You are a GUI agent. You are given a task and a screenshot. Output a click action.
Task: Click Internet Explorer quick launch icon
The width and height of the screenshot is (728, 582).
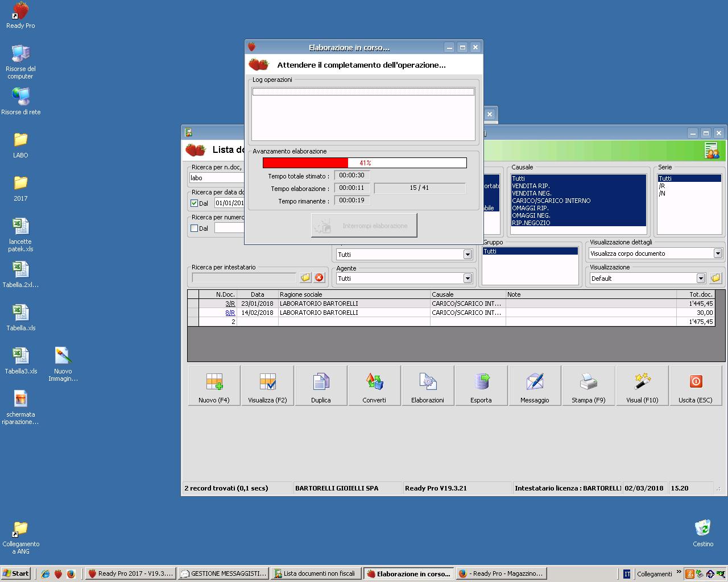coord(45,574)
